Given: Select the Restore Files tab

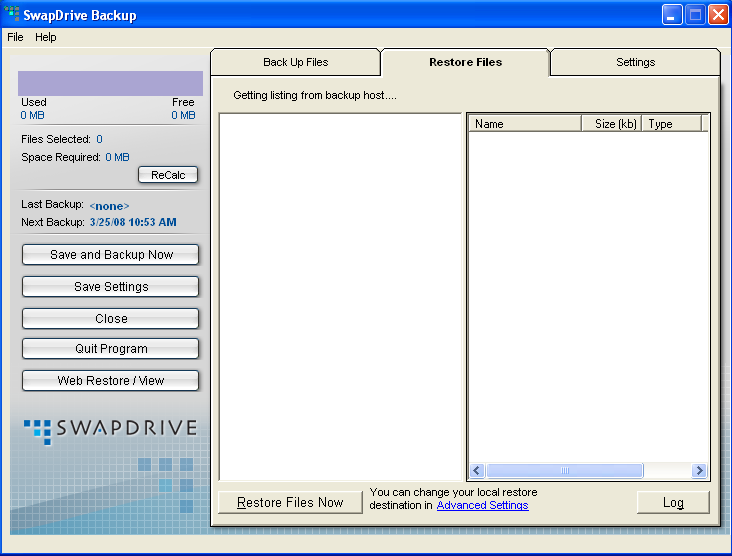Looking at the screenshot, I should click(465, 62).
